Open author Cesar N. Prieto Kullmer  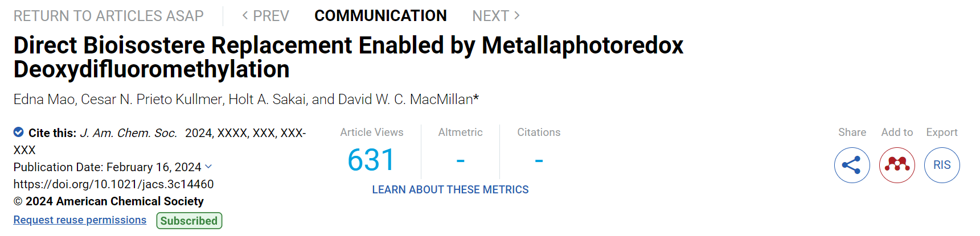click(x=151, y=100)
